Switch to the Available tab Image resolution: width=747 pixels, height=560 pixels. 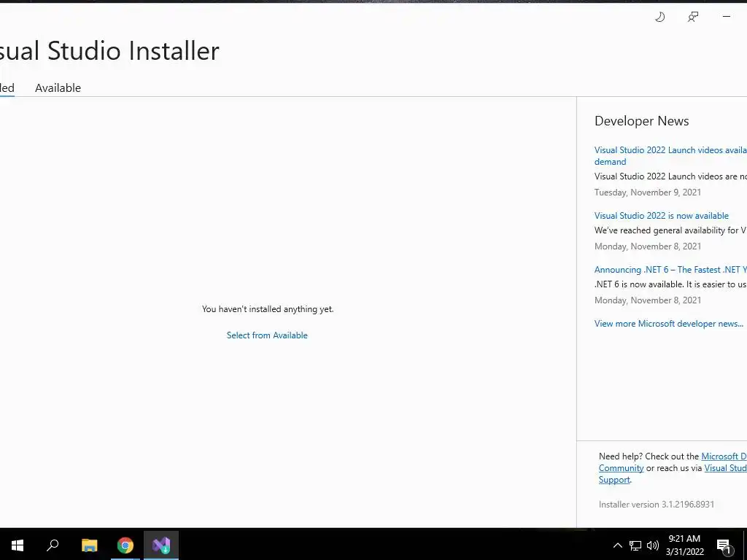pos(58,88)
